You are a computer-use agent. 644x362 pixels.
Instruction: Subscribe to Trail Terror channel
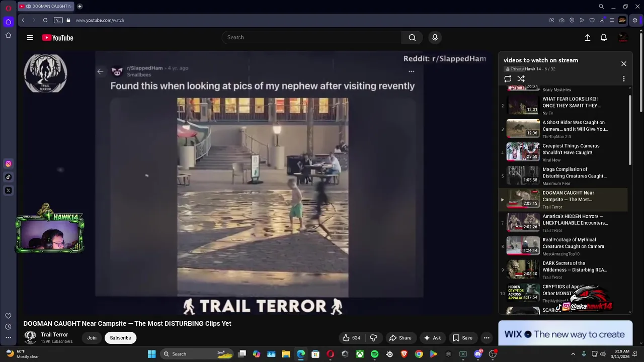[x=120, y=338]
